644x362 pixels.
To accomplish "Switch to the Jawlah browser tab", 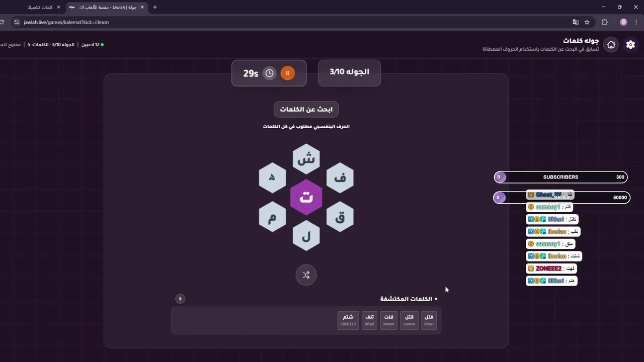I will 107,8.
